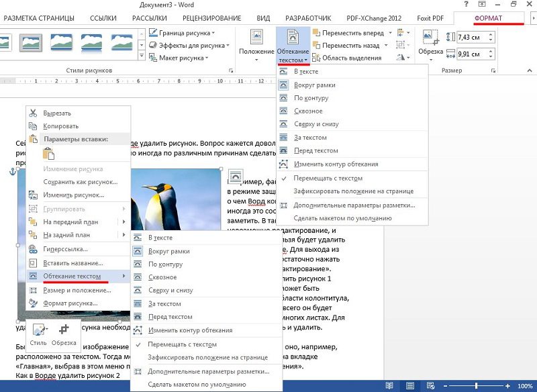This screenshot has height=392, width=537.
Task: Open the РЕЦЕНЗИРОВАНИЕ ribbon tab
Action: pos(211,18)
